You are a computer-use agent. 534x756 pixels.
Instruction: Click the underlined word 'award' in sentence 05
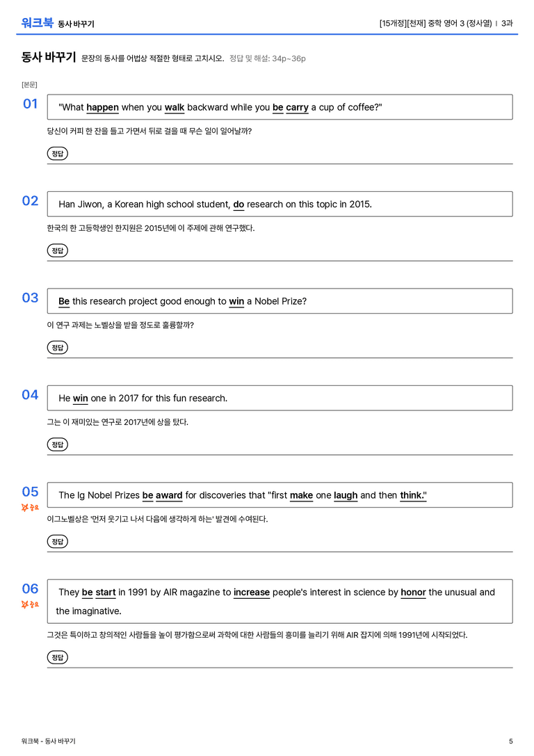(169, 495)
